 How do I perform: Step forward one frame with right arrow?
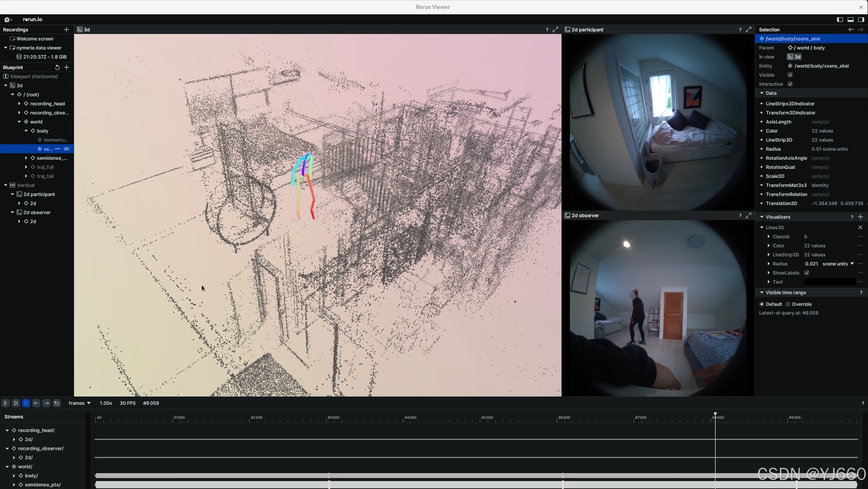46,403
